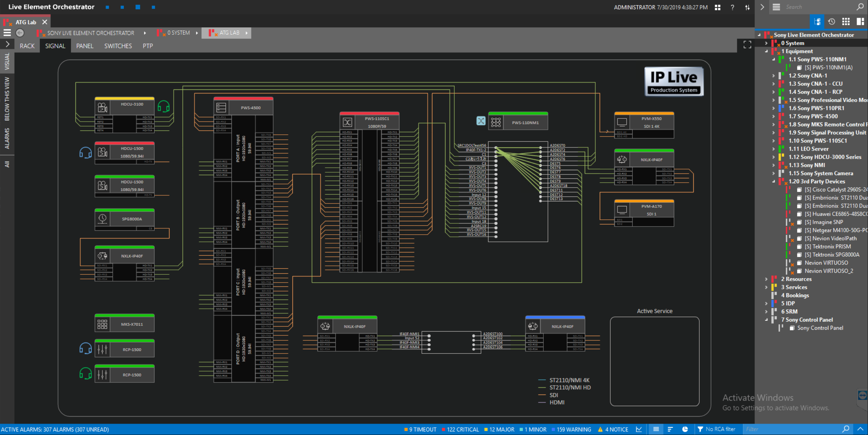Click the PWS-110NM1 matrix icon
The width and height of the screenshot is (868, 435).
(x=496, y=122)
